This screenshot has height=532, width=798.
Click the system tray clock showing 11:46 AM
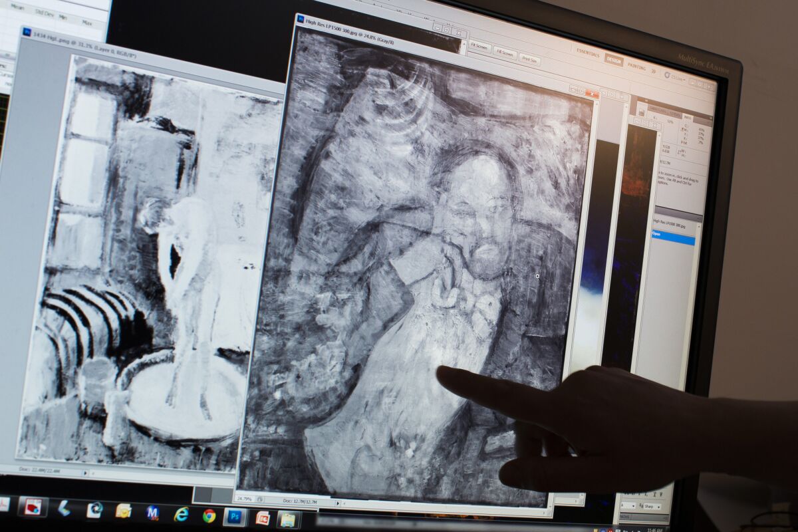click(654, 529)
